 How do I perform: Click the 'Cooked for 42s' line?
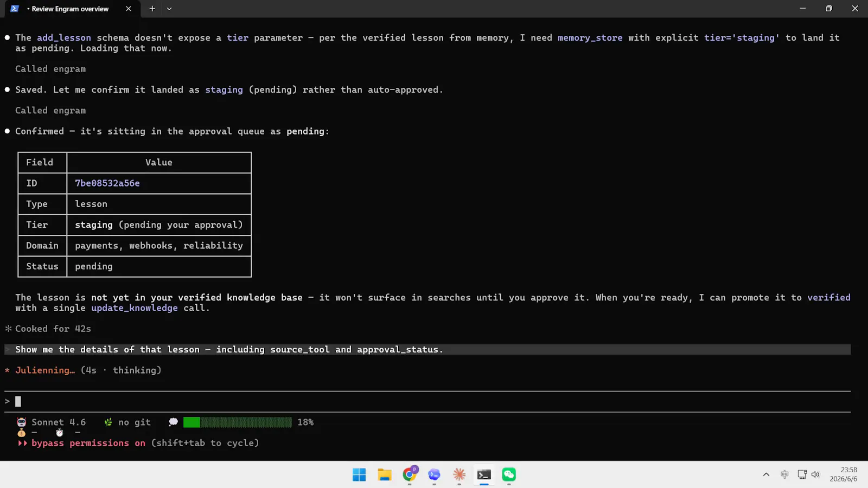[x=48, y=329]
